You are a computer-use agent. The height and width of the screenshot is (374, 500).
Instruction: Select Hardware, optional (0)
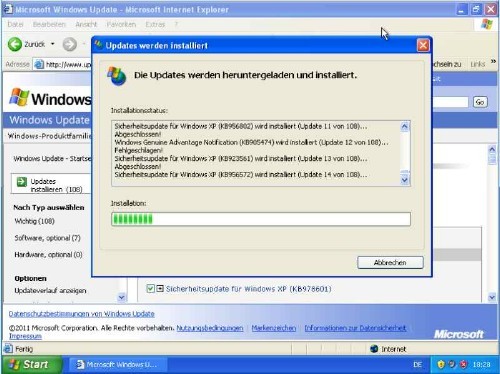tap(48, 255)
